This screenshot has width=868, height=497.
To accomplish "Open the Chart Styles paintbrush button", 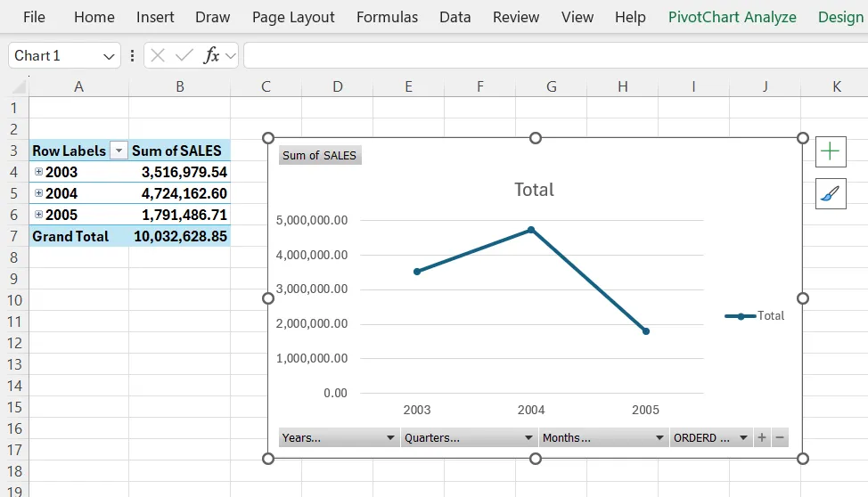I will tap(831, 193).
